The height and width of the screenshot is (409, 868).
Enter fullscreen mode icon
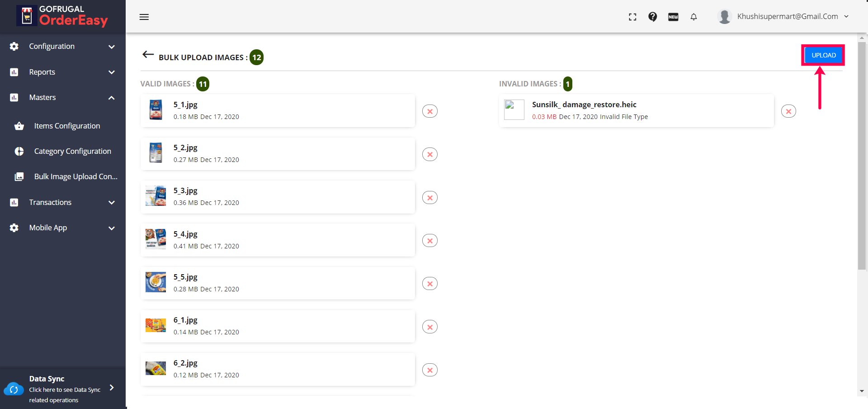(632, 17)
